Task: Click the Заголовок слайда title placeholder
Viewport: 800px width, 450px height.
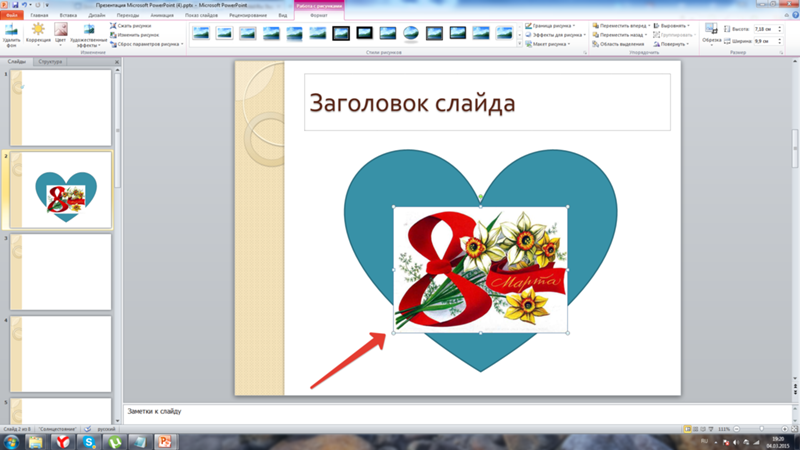Action: click(487, 102)
